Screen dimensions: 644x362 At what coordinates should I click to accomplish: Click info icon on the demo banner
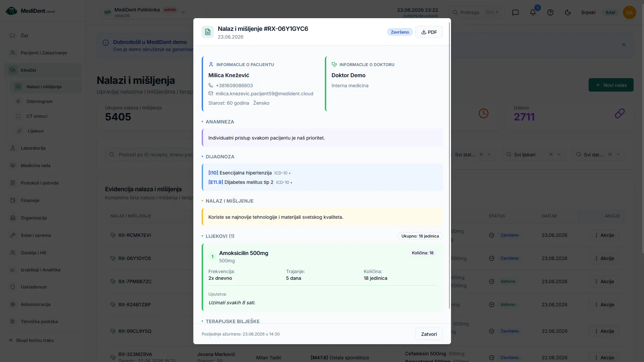(106, 43)
